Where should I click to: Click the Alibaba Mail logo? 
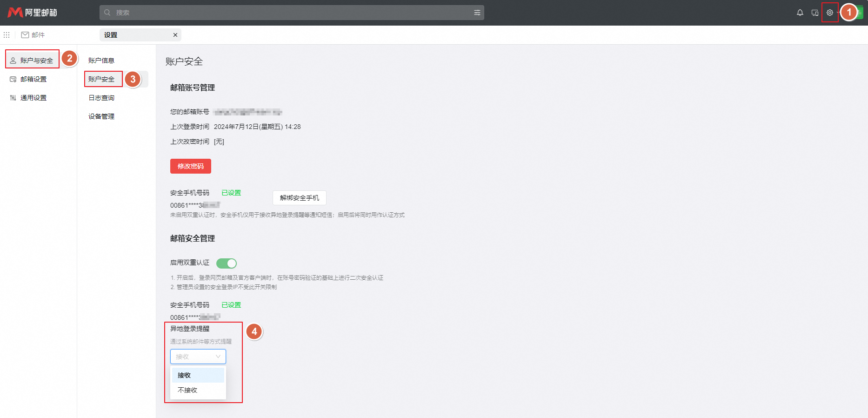click(32, 13)
